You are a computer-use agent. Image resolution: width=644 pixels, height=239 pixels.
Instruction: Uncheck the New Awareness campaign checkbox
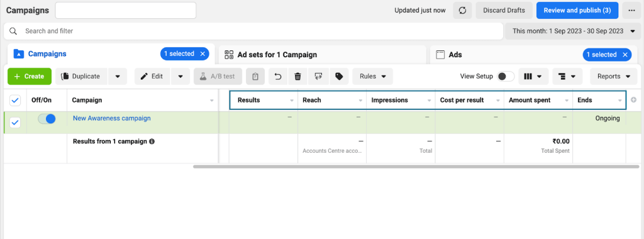[x=15, y=123]
